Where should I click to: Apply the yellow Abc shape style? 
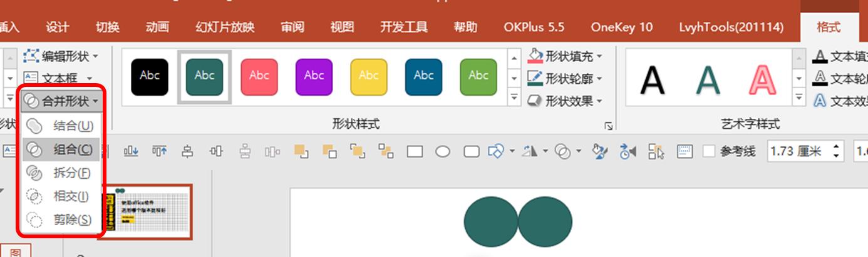(x=369, y=77)
